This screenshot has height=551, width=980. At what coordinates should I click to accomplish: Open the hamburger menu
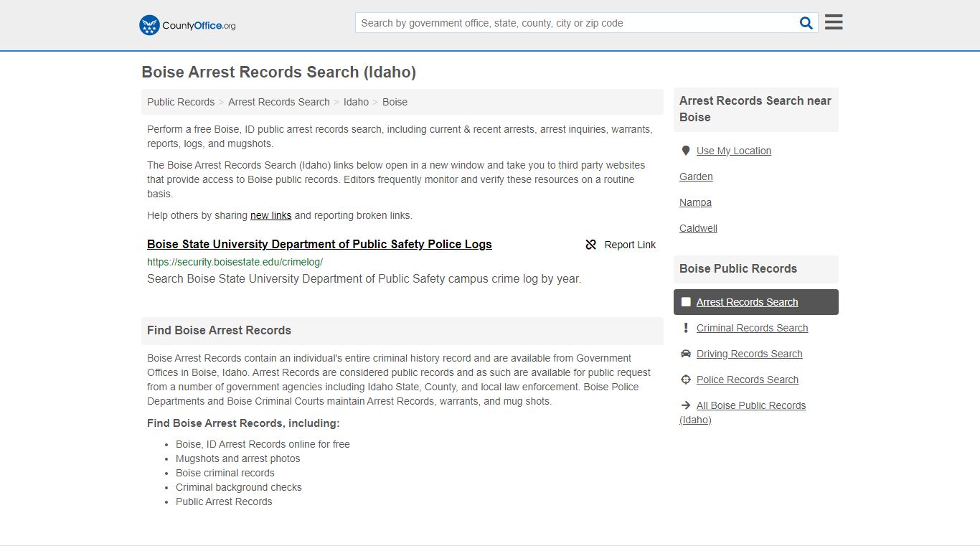click(x=834, y=22)
